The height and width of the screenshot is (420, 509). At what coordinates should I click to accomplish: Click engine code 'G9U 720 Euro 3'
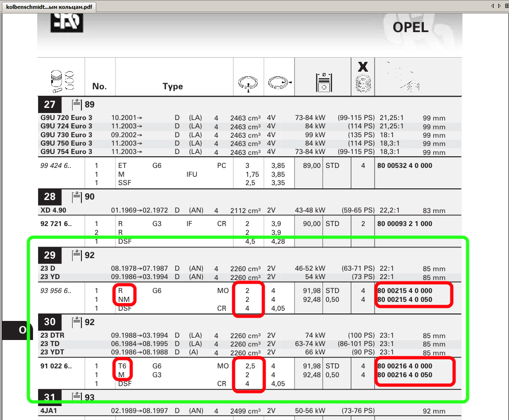66,118
